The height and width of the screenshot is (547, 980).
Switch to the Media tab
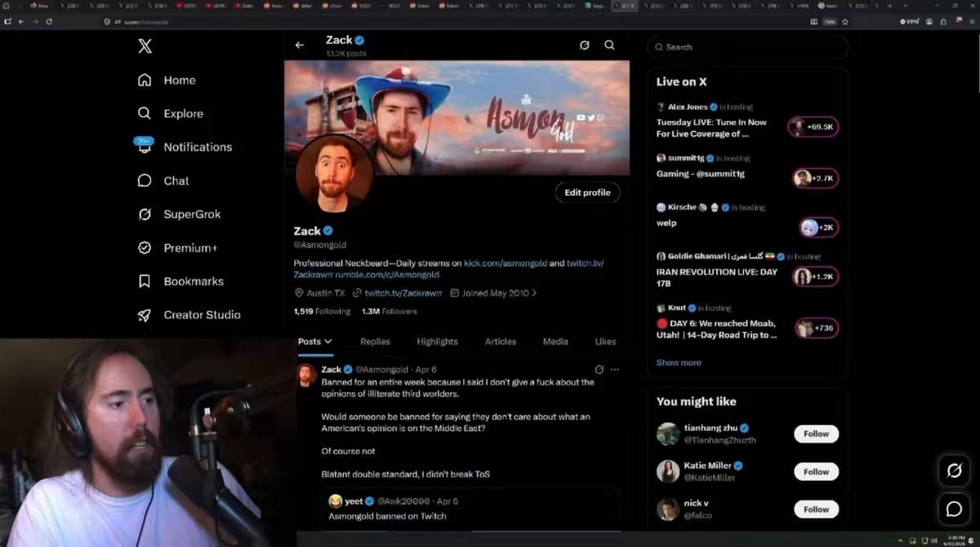coord(555,341)
